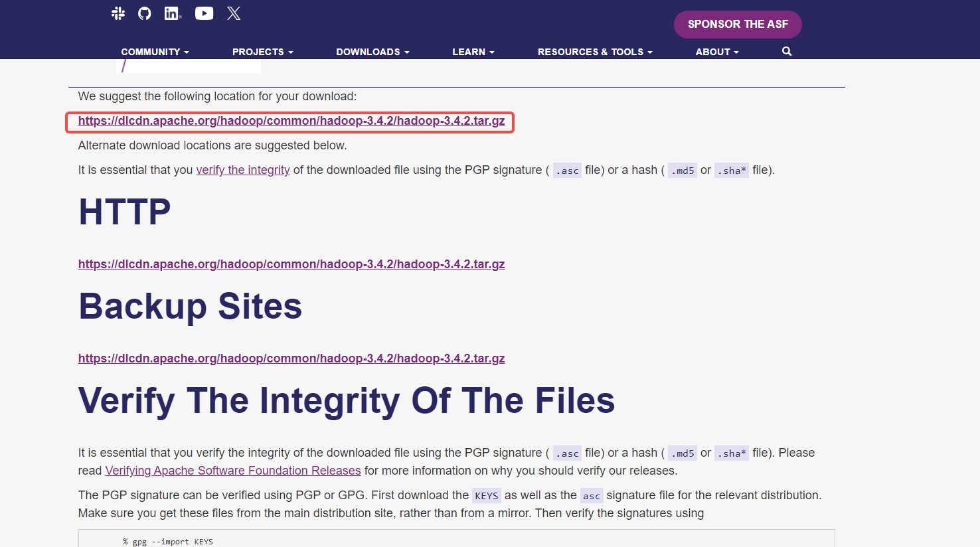Expand the Projects dropdown menu

[262, 52]
